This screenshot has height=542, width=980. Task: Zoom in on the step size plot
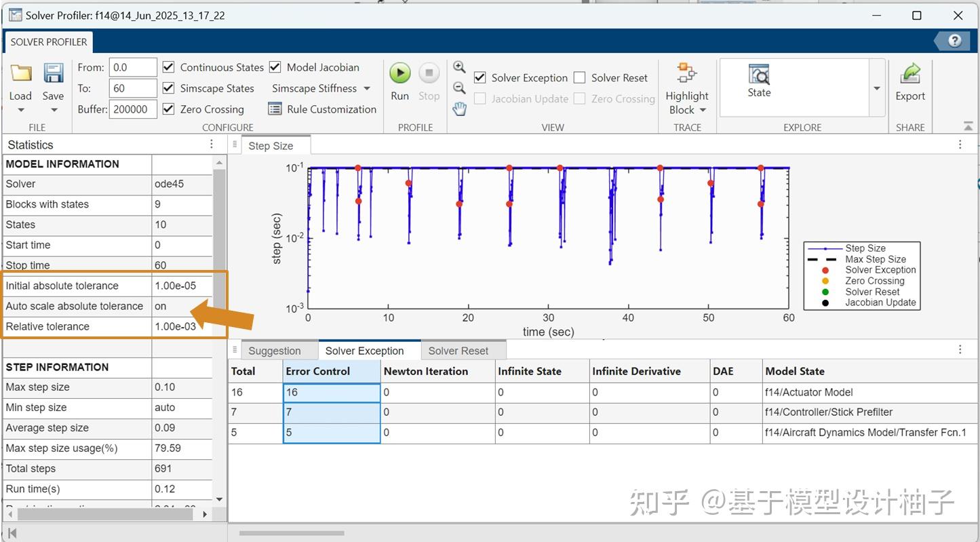click(459, 67)
